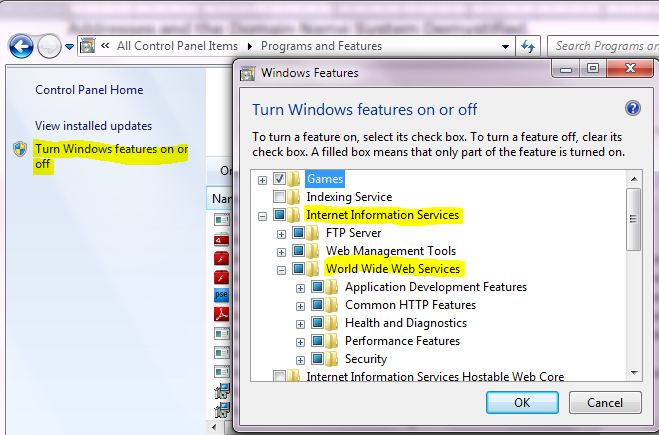This screenshot has height=435, width=659.
Task: Uncheck the Games checkbox
Action: pyautogui.click(x=279, y=179)
